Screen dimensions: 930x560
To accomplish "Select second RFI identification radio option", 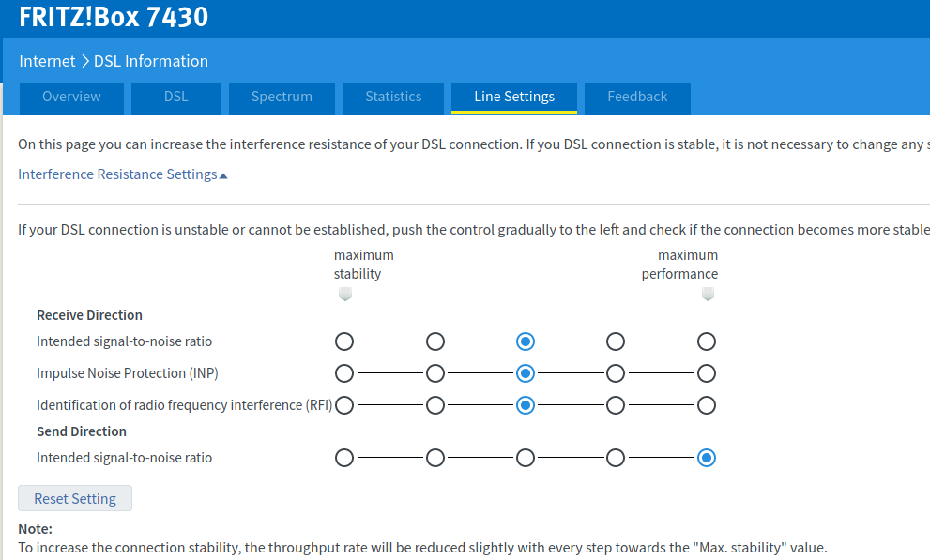I will click(435, 405).
